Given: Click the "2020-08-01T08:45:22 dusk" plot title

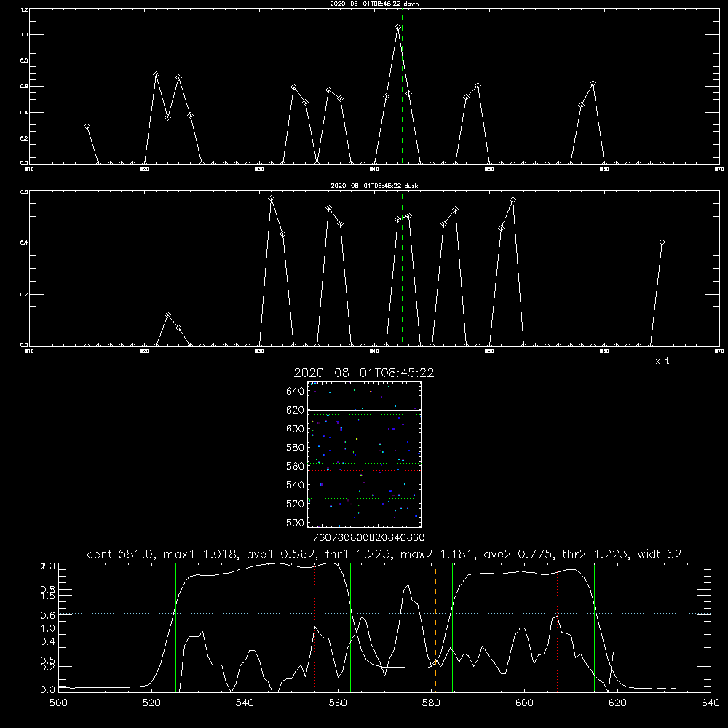Looking at the screenshot, I should 374,186.
